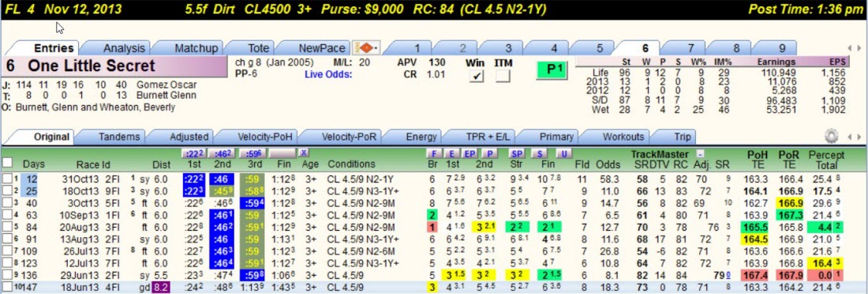
Task: Click the minus button beside TrackMaster header
Action: [x=700, y=153]
